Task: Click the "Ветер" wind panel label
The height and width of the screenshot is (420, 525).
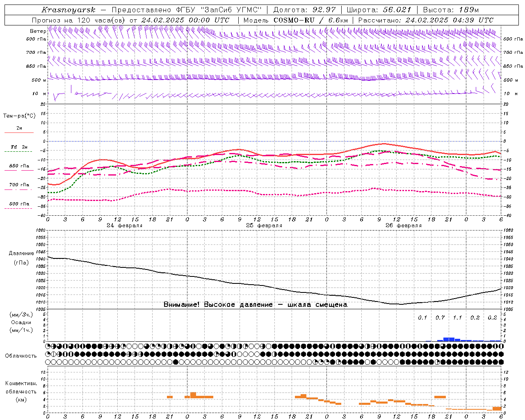Action: click(x=38, y=31)
